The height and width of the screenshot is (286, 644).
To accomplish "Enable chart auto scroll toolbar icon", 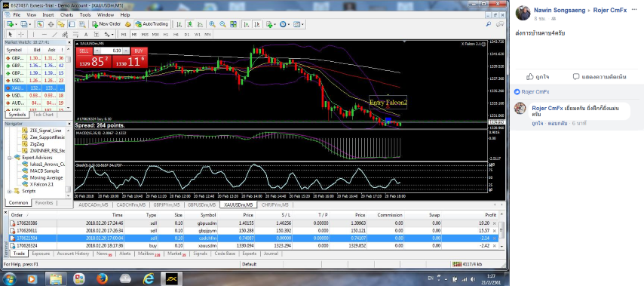I will [247, 24].
